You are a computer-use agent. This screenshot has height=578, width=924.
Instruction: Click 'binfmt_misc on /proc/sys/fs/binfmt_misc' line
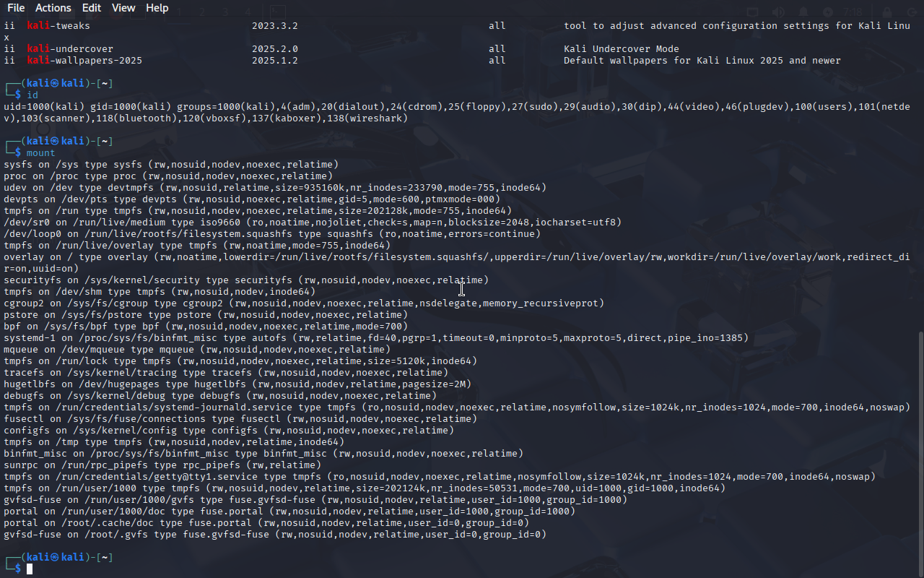coord(263,453)
